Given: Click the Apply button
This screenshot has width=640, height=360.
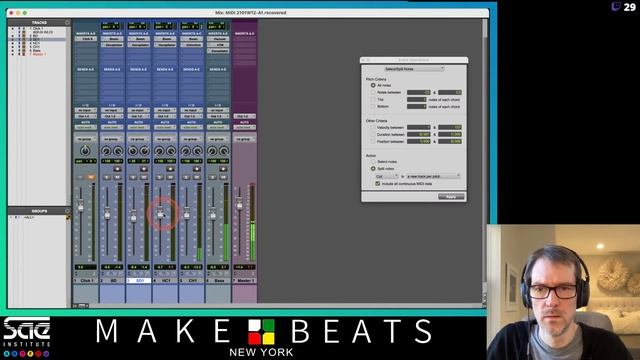Looking at the screenshot, I should (x=451, y=197).
